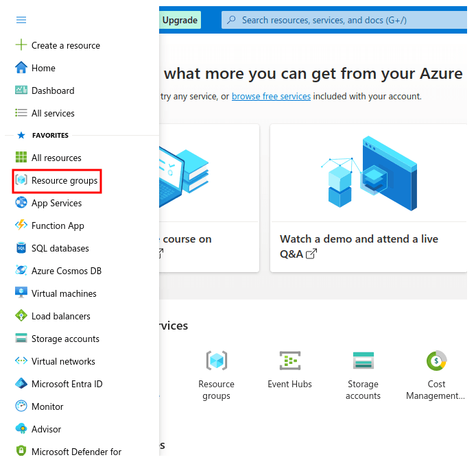Click the Microsoft Defender shield icon
This screenshot has width=476, height=464.
[x=21, y=451]
